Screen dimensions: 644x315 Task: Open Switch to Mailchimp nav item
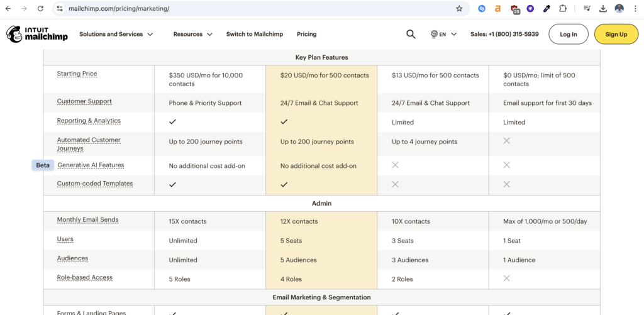pos(255,34)
